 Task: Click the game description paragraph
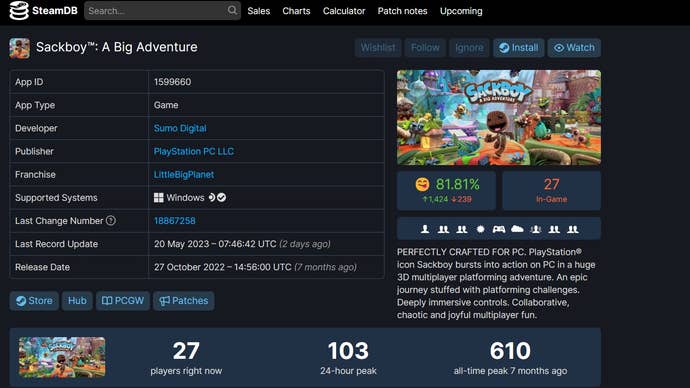coord(496,283)
